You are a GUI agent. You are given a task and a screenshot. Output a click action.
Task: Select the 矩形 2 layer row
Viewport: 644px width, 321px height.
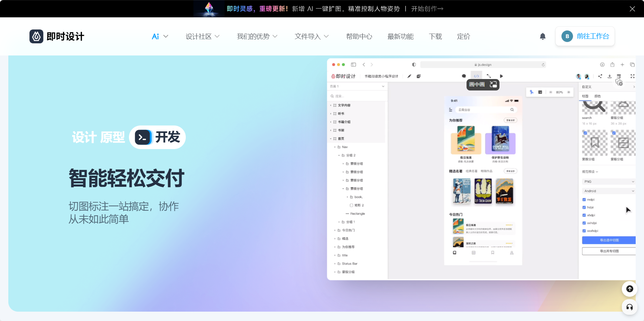click(357, 205)
